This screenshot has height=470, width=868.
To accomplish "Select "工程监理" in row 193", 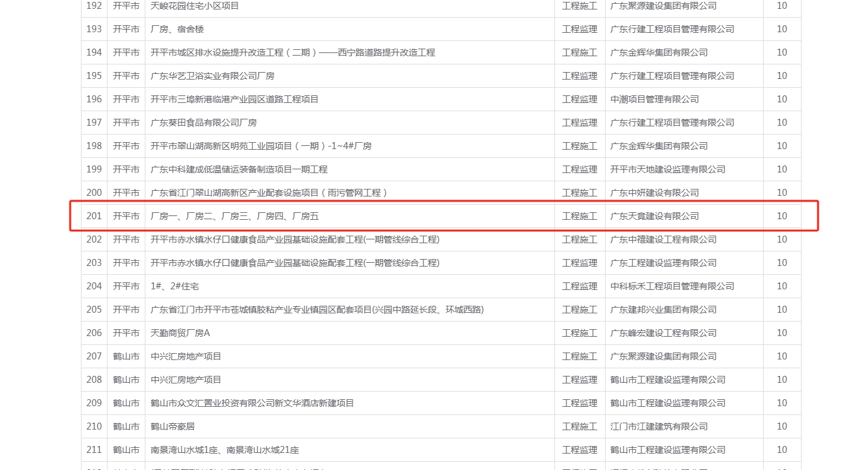I will pos(580,29).
